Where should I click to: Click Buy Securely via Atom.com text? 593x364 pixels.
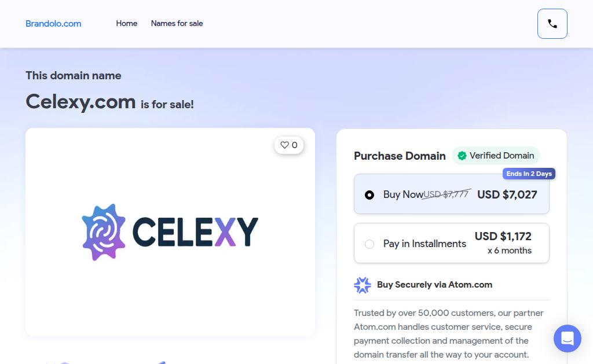click(x=434, y=285)
